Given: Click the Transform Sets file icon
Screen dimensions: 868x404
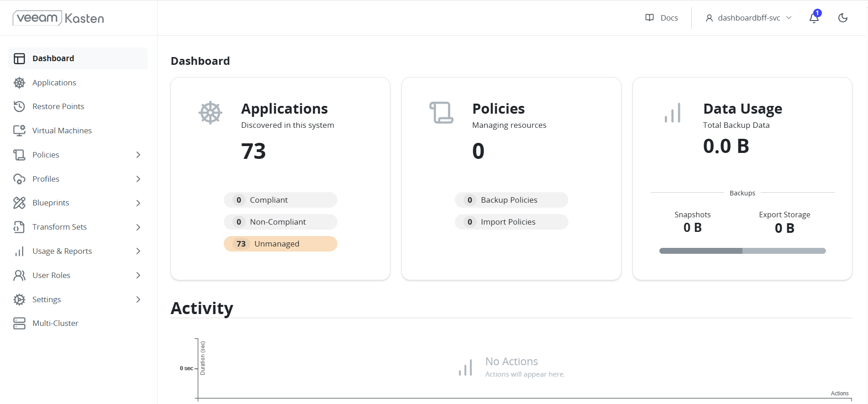Looking at the screenshot, I should pos(19,227).
